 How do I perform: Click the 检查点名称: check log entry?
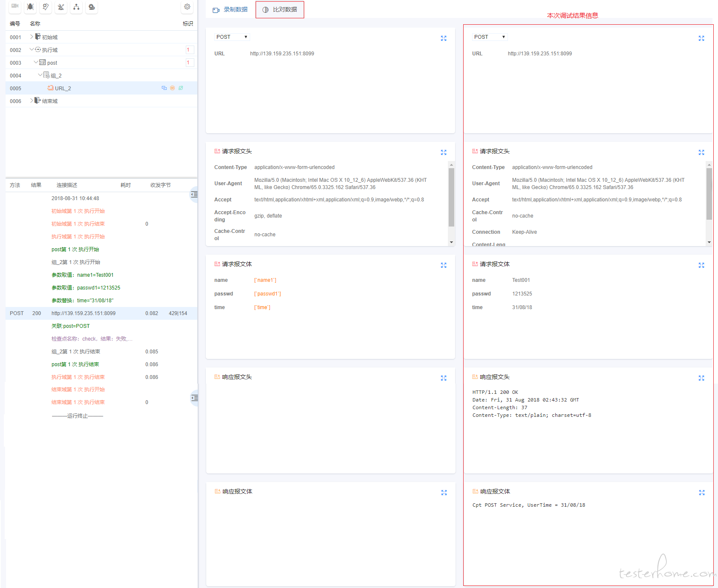click(92, 339)
